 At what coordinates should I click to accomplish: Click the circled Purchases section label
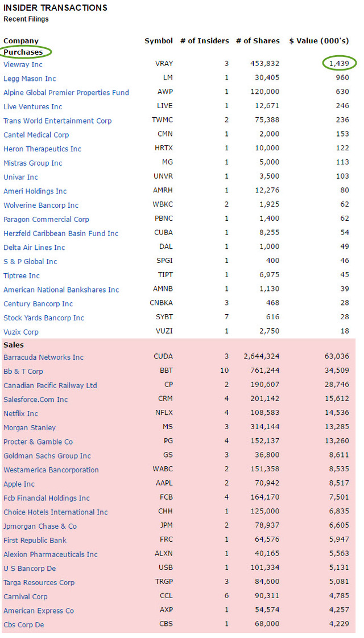point(23,52)
